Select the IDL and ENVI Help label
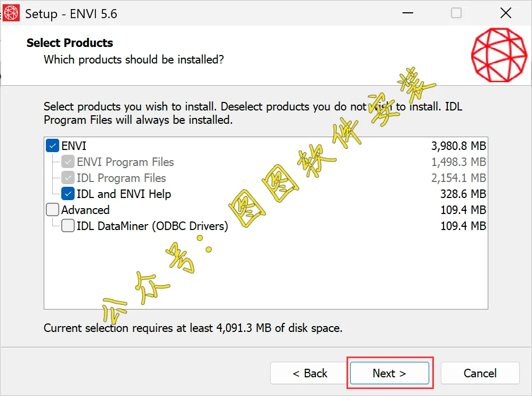This screenshot has height=396, width=532. point(124,194)
